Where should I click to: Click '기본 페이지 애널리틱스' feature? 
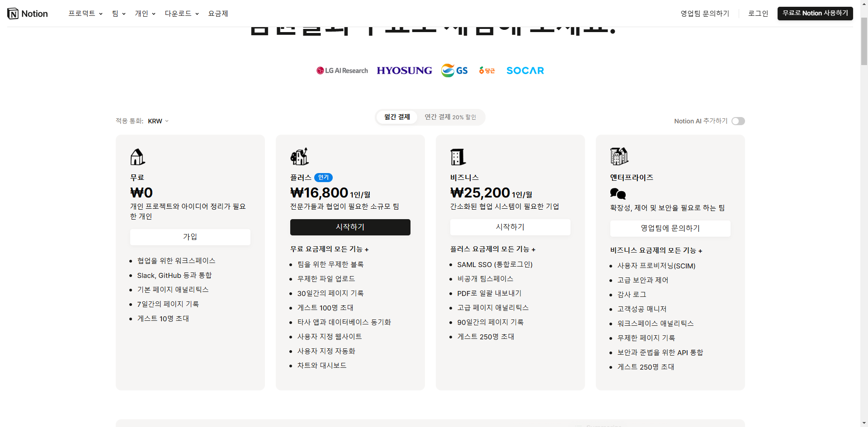click(x=173, y=290)
